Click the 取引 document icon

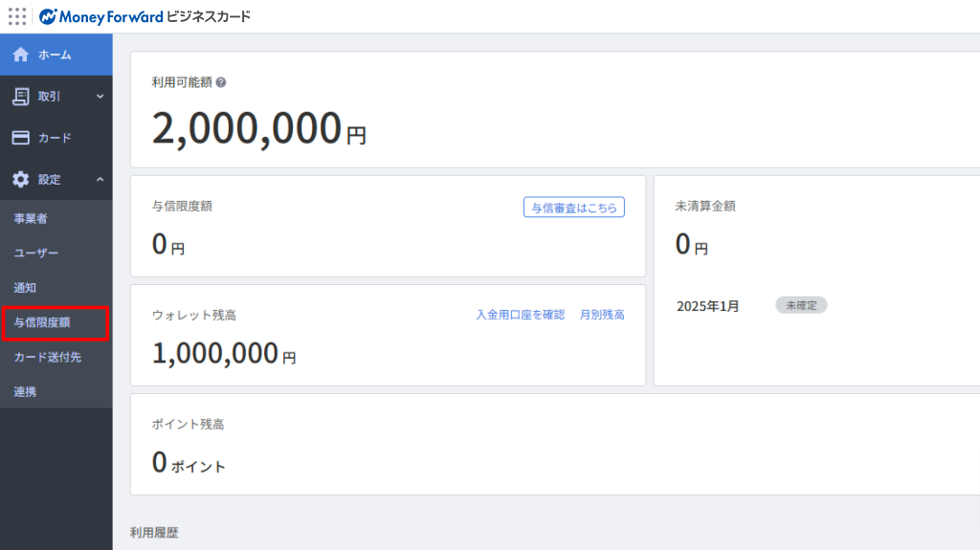point(20,96)
